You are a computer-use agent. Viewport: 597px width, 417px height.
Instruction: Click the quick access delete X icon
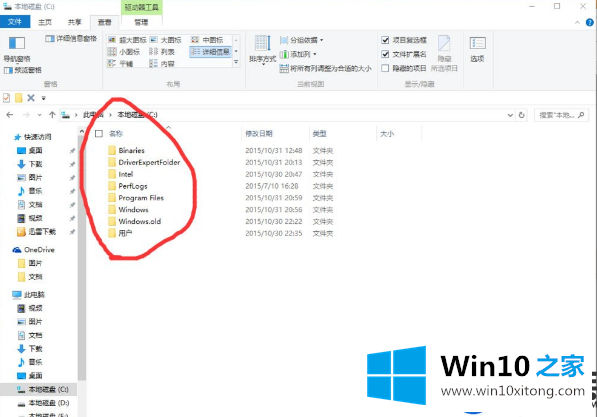(31, 98)
